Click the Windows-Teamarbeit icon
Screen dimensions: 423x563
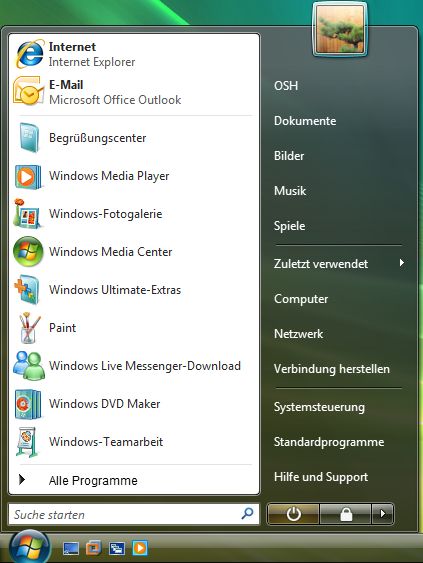click(27, 442)
